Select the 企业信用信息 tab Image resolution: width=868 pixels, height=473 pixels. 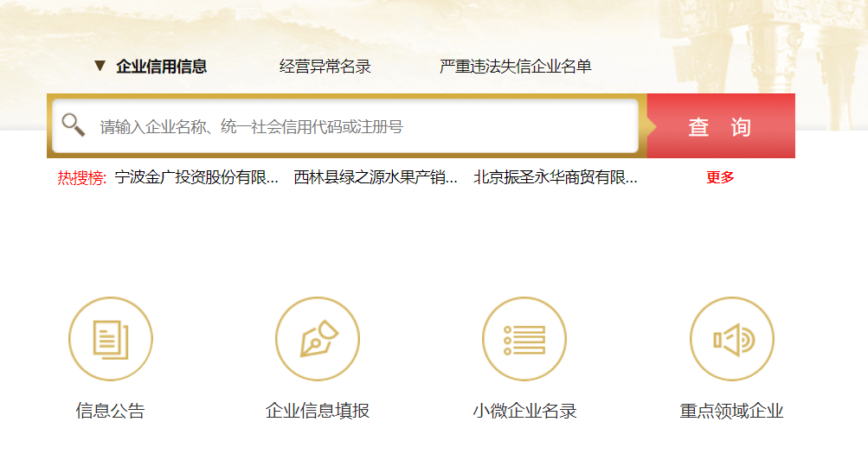[x=161, y=67]
